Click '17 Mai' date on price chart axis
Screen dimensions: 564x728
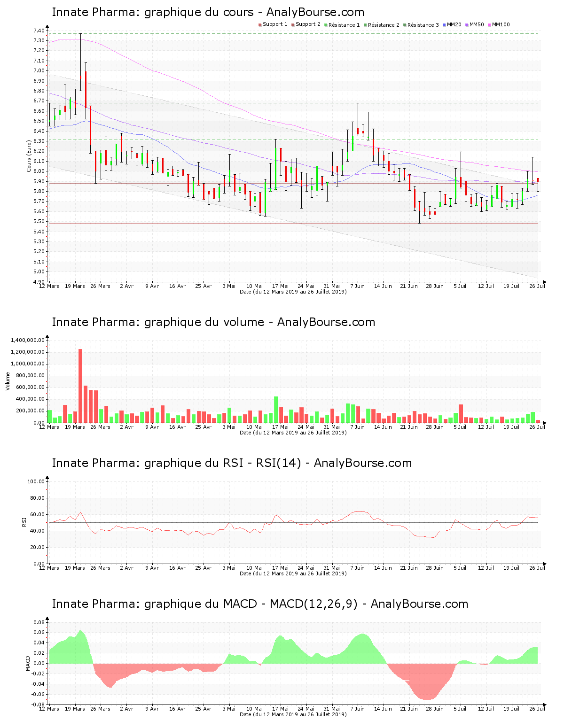281,286
